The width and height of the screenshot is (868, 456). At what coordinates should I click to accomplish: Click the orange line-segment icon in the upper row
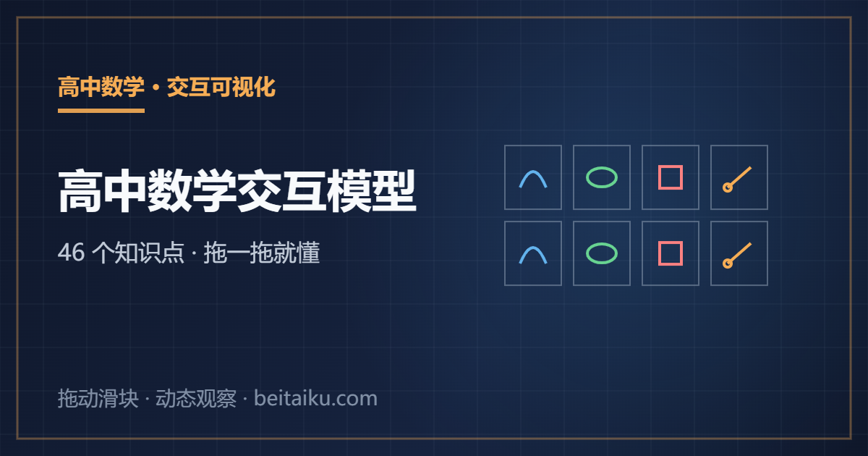click(739, 177)
